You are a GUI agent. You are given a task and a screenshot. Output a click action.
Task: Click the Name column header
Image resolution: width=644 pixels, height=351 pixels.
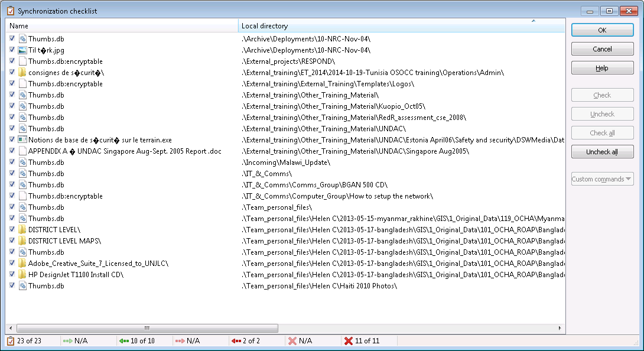point(118,25)
